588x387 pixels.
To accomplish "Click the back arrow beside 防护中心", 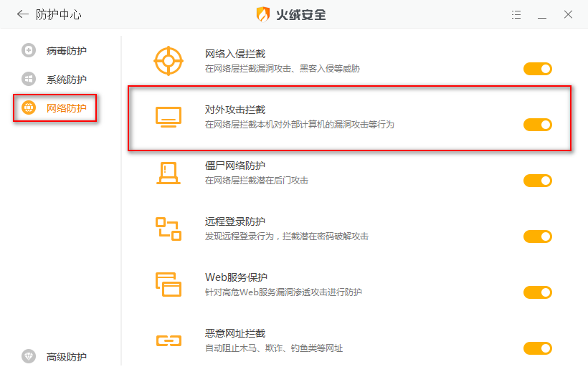I will pos(23,14).
